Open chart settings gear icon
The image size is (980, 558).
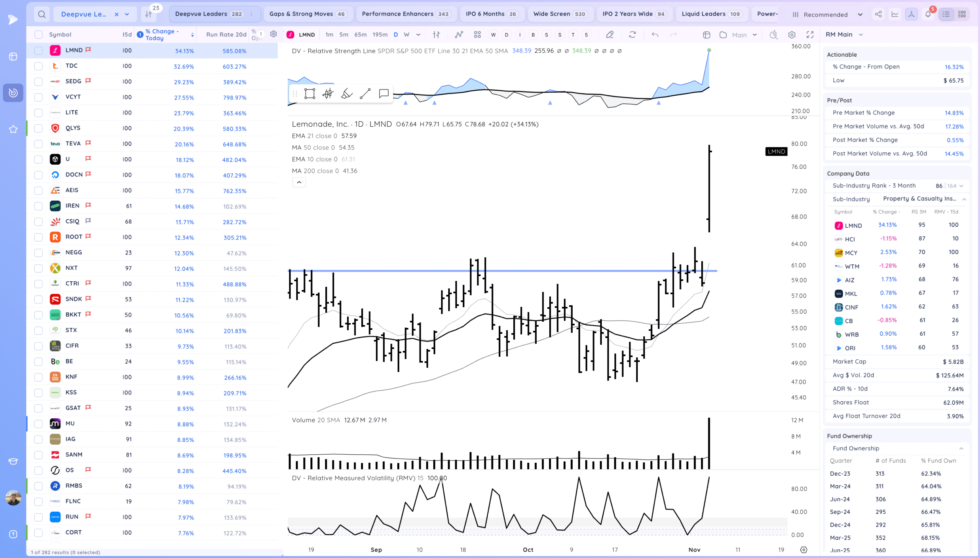(x=792, y=35)
